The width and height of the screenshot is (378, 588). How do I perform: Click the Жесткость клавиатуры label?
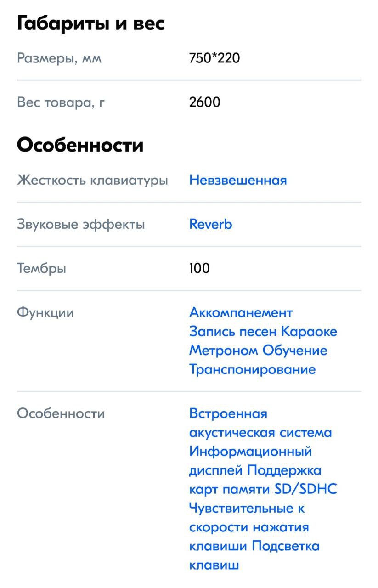(x=92, y=180)
